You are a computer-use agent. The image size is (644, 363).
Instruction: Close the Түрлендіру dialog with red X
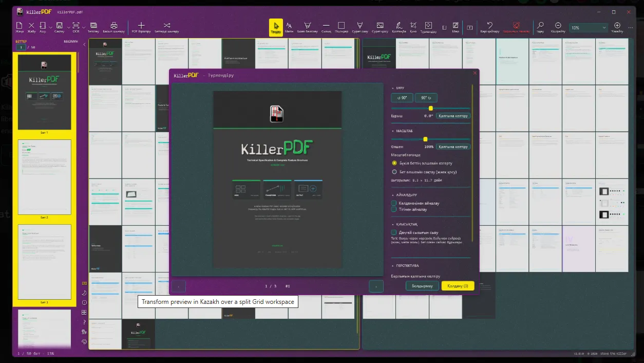(475, 73)
